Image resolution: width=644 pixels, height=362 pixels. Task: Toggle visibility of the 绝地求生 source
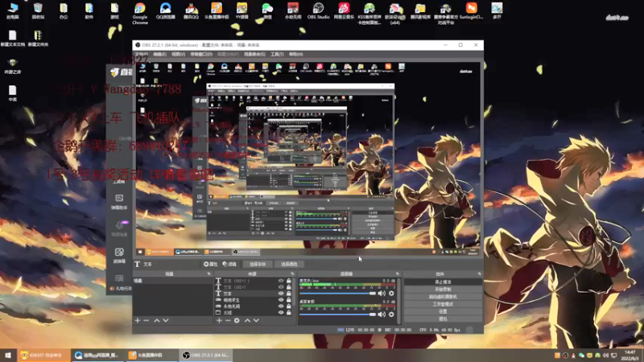tap(281, 300)
